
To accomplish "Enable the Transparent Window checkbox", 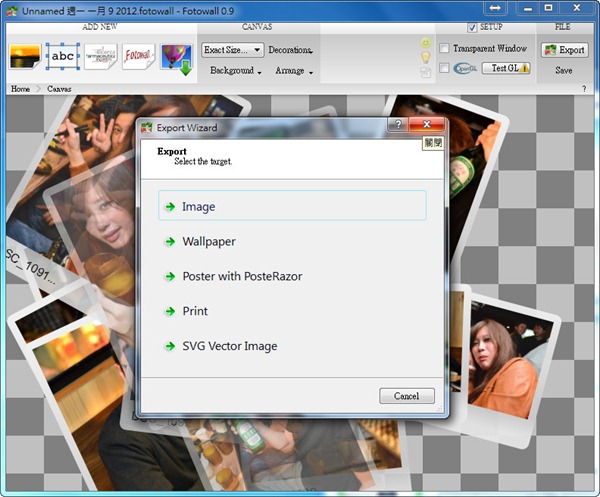I will pos(444,48).
